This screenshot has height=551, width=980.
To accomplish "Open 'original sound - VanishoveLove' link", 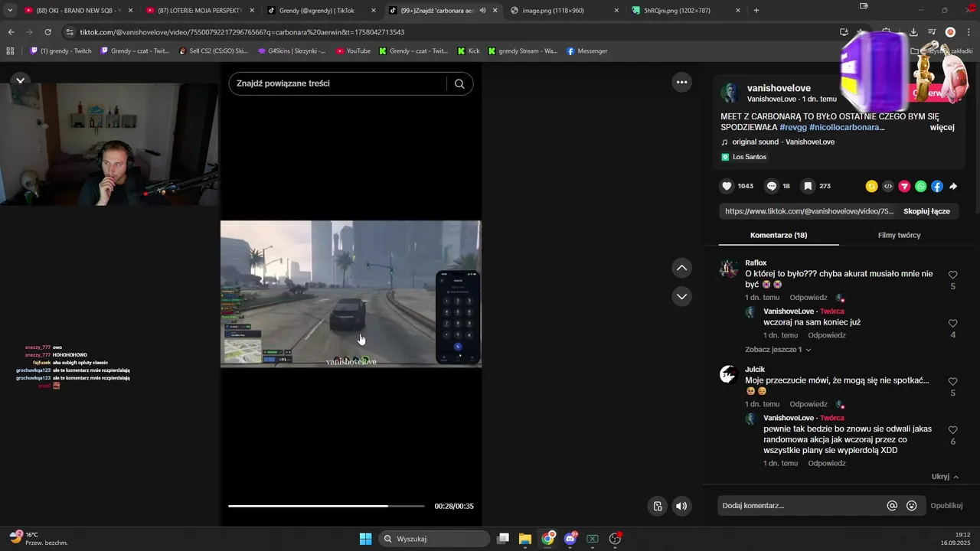I will tap(783, 142).
